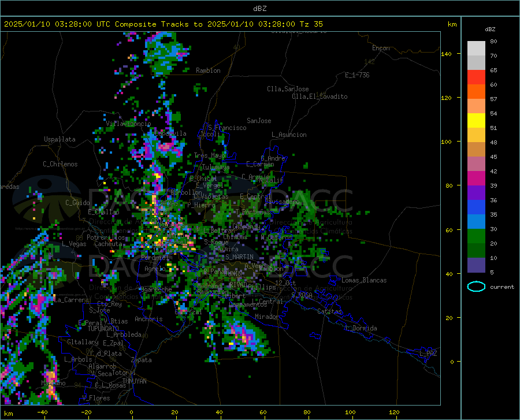Viewport: 520px width, 420px height.
Task: Click the 'L_Arboleda' map label
Action: click(x=124, y=334)
